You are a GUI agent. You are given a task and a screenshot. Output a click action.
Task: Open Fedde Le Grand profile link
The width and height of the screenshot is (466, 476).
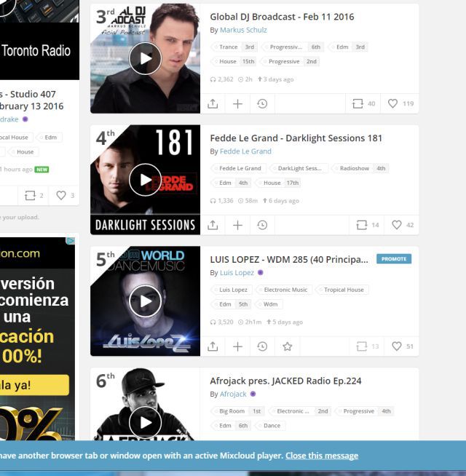[245, 151]
